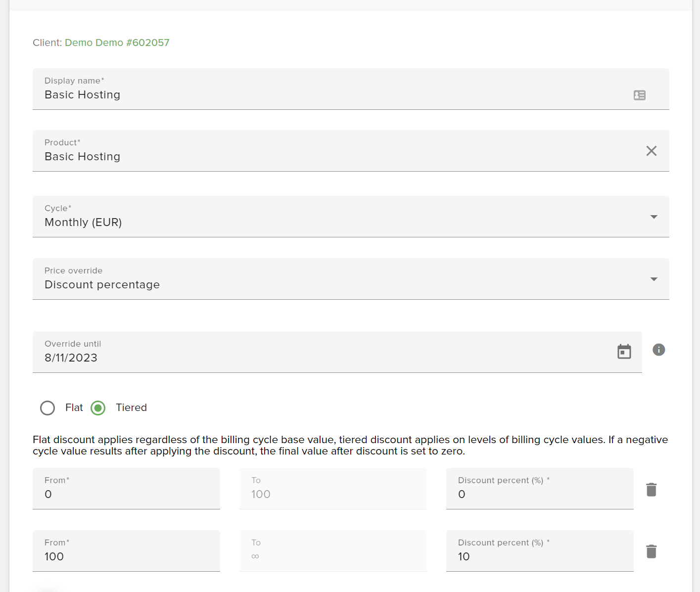Click the contact card icon in Display name field
This screenshot has width=700, height=592.
pyautogui.click(x=639, y=95)
